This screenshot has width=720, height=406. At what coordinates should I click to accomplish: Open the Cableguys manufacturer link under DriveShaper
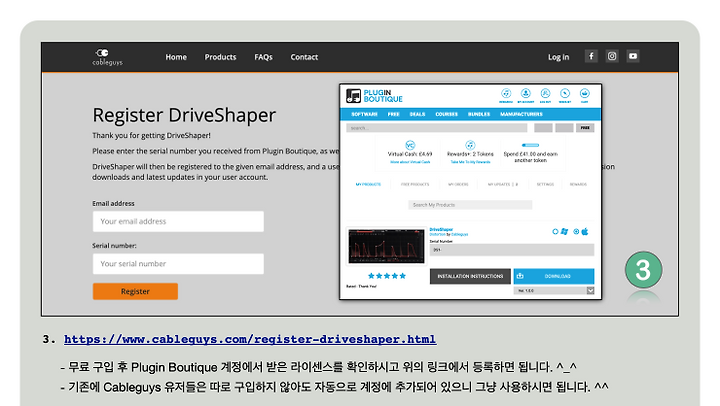coord(460,234)
